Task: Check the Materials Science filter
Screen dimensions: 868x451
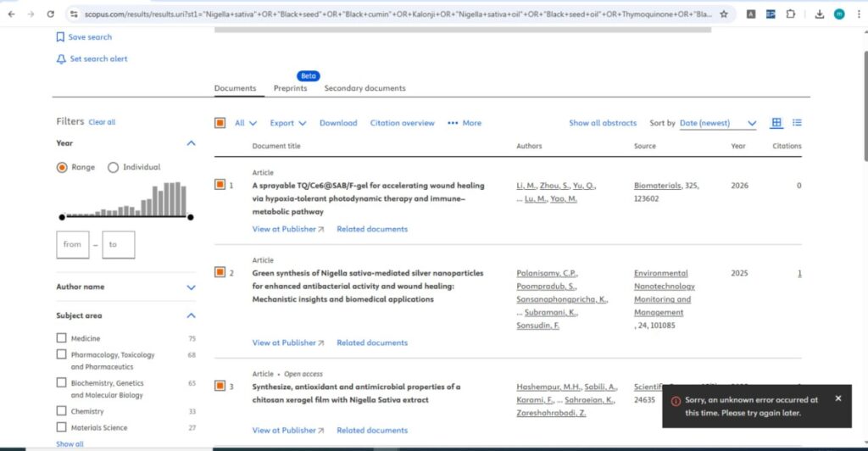Action: pos(61,427)
